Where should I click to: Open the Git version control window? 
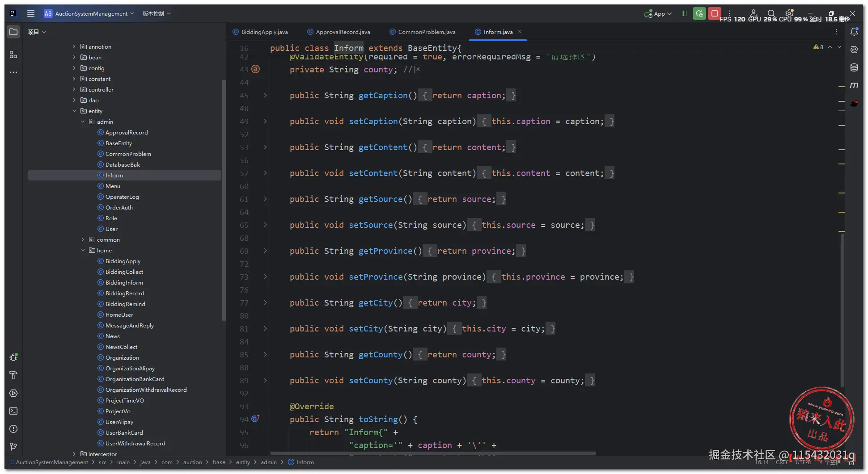point(13,447)
